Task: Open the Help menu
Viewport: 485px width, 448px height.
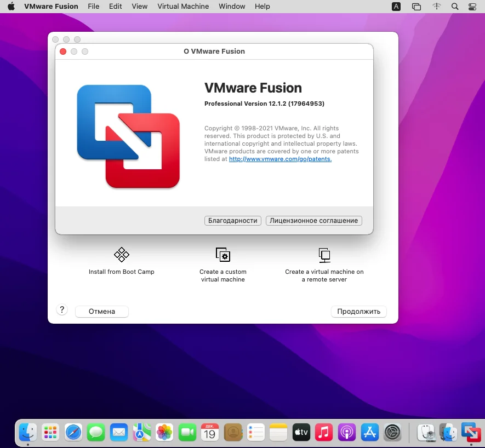Action: [263, 6]
